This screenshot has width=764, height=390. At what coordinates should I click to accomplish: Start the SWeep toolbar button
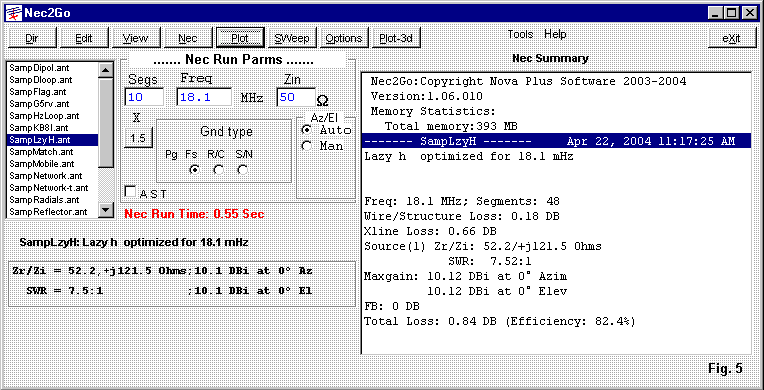pos(292,38)
